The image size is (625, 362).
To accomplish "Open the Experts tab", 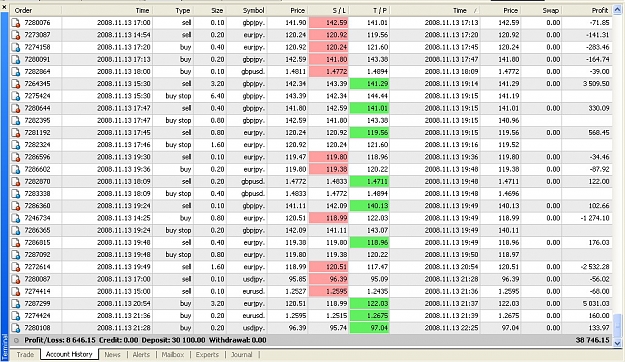I will 207,354.
